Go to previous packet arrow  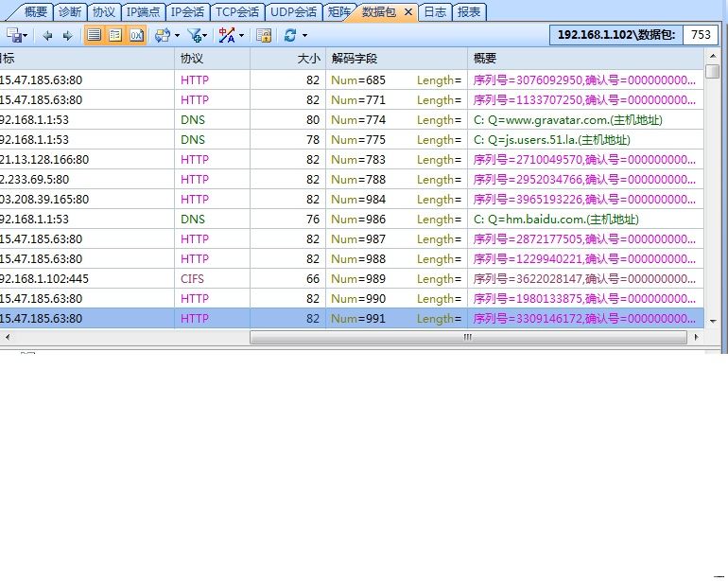click(47, 35)
